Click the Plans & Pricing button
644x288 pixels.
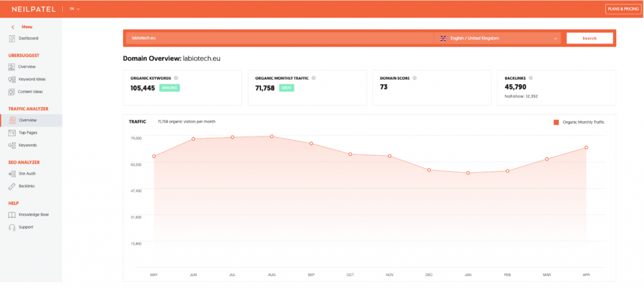tap(623, 9)
